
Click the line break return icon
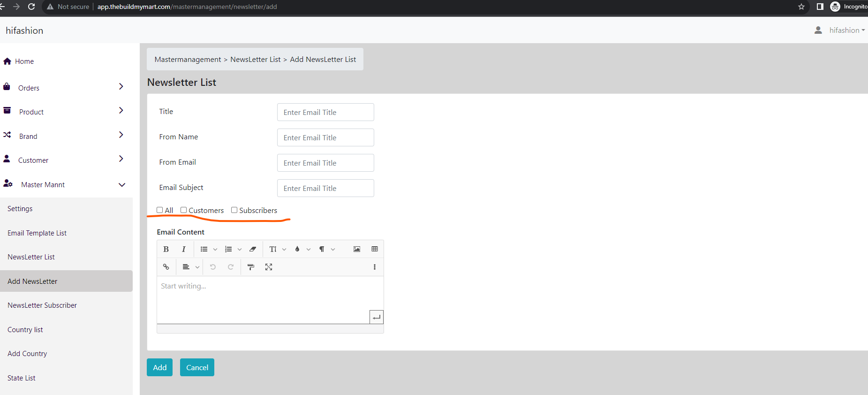[377, 317]
